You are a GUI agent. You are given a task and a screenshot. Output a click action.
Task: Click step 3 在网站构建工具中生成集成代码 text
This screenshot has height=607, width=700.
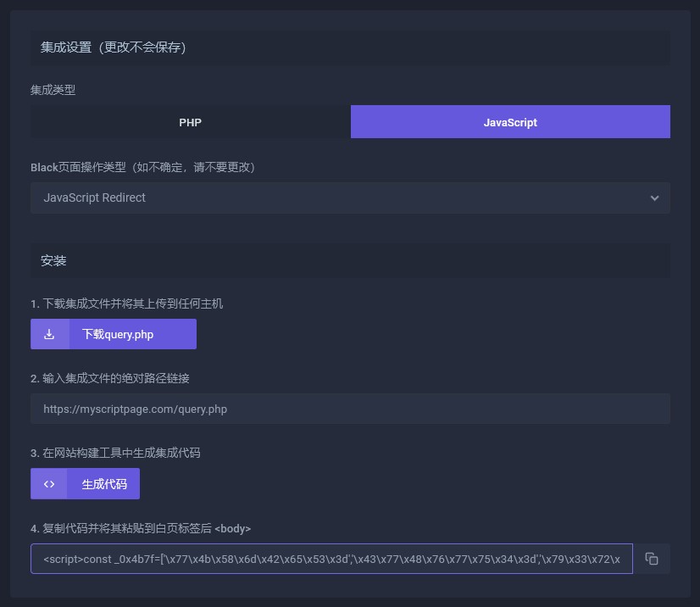115,453
